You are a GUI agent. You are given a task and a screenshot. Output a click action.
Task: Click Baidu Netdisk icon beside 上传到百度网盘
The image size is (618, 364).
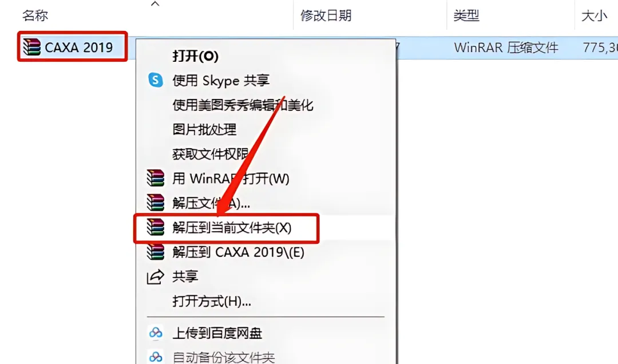click(x=156, y=333)
